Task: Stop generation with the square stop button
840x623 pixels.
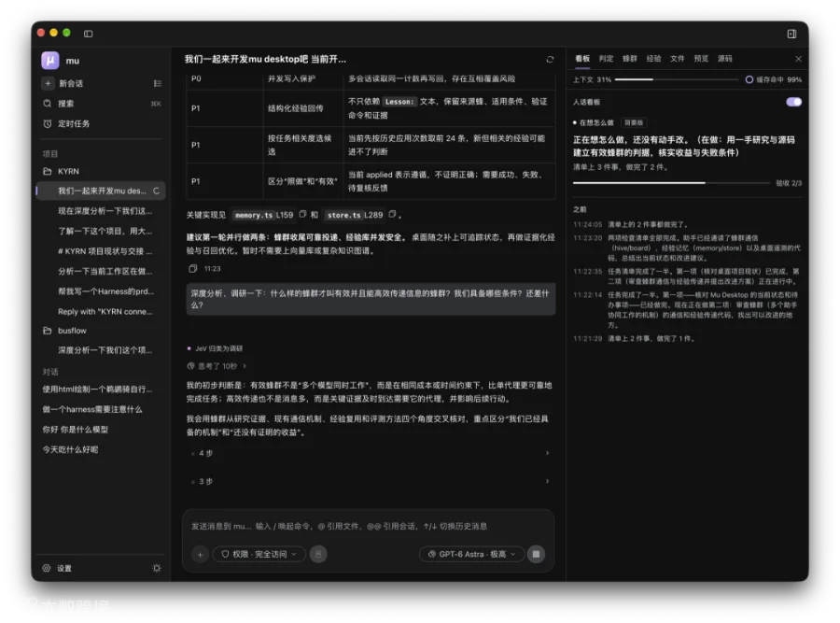Action: click(x=536, y=554)
